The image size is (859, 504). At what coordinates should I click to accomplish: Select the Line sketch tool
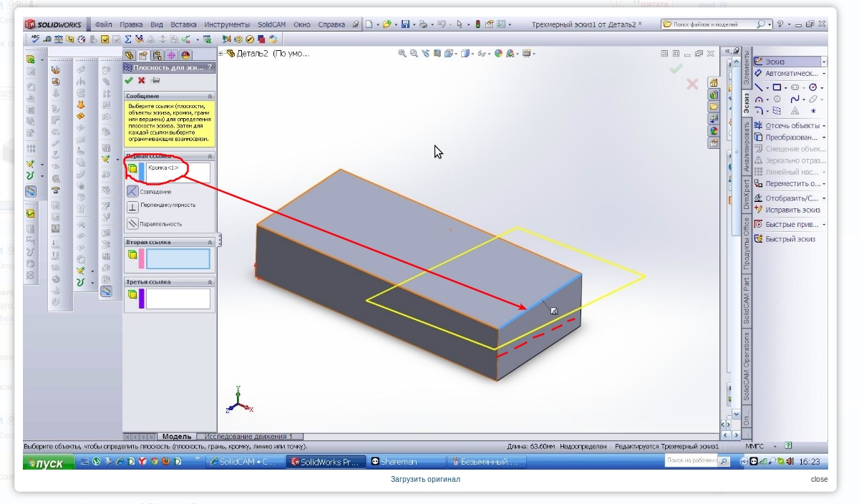[x=759, y=87]
